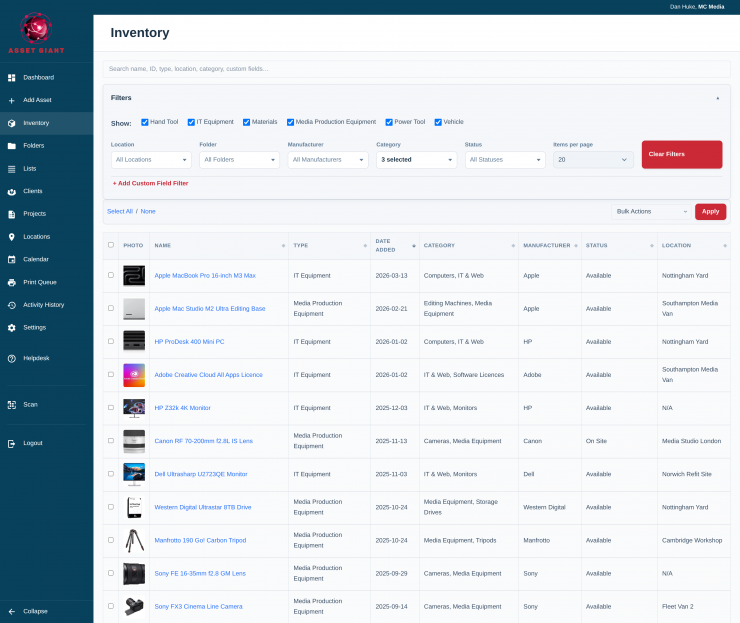The height and width of the screenshot is (623, 740).
Task: Open Sony FX3 Cinema Line Camera link
Action: (x=198, y=606)
